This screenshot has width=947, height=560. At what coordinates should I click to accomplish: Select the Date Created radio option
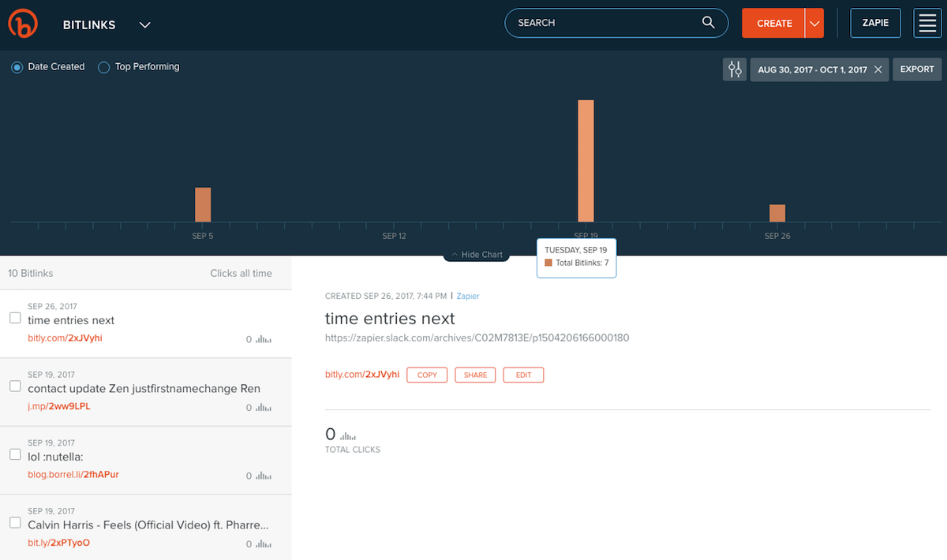[17, 67]
